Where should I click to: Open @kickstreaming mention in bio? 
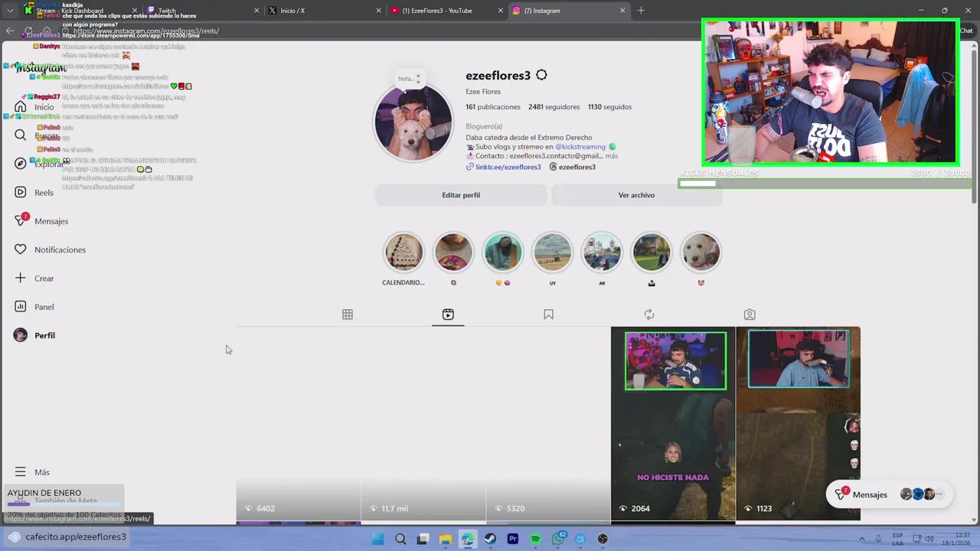580,146
